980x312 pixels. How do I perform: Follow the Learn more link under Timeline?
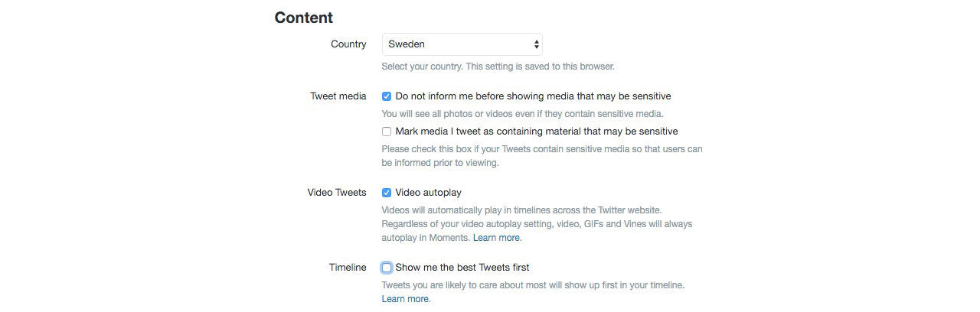[405, 299]
